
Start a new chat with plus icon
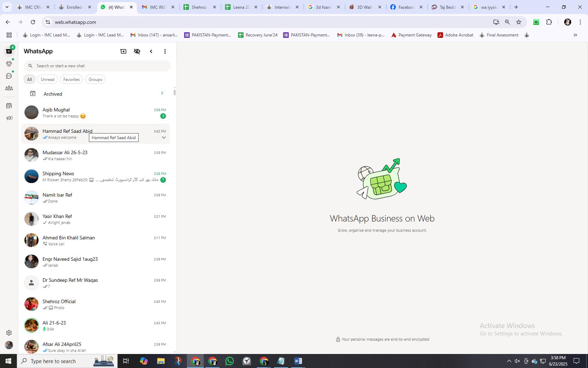click(123, 51)
